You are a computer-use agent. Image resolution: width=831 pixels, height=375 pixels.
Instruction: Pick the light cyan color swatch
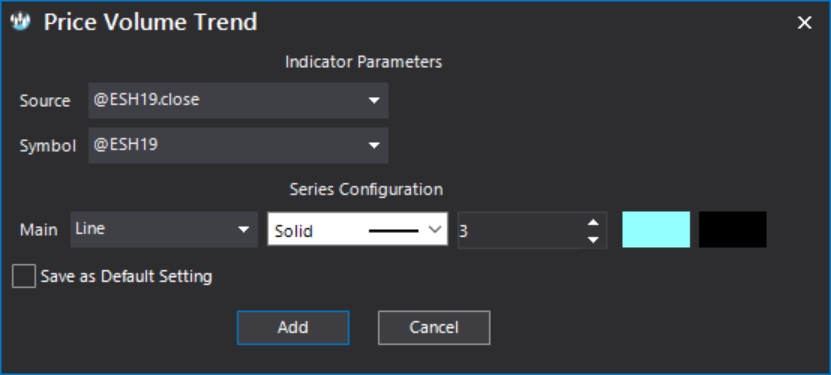click(x=656, y=229)
